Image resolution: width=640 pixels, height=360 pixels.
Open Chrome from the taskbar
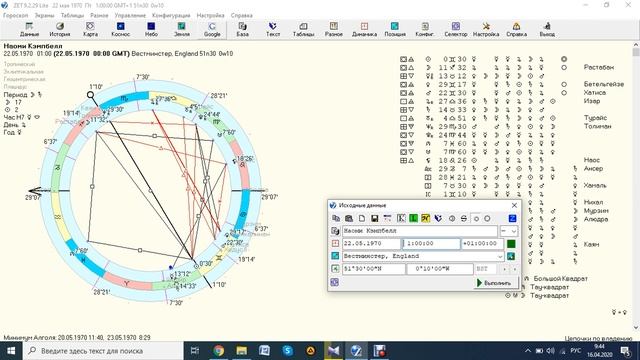[x=219, y=351]
